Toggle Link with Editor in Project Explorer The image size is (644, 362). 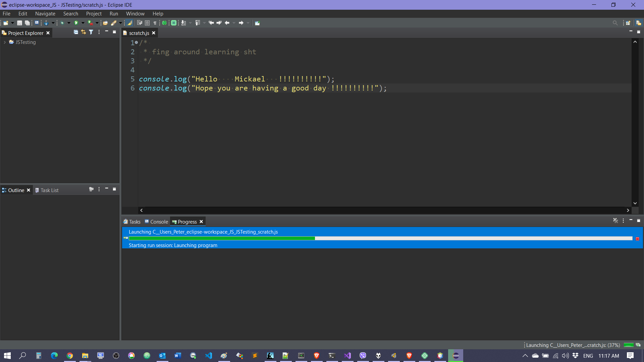(83, 32)
